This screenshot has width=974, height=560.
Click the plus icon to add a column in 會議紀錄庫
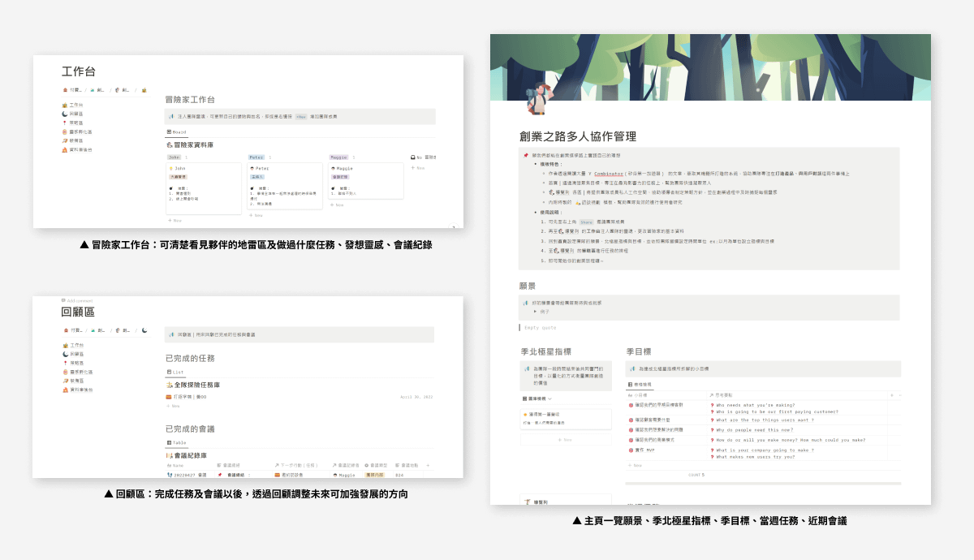pos(429,466)
